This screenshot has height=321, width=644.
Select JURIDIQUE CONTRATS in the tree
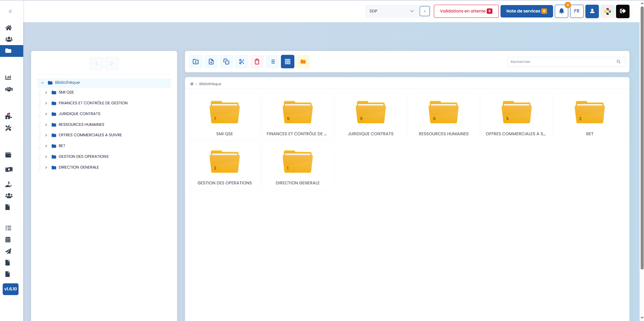pyautogui.click(x=79, y=114)
